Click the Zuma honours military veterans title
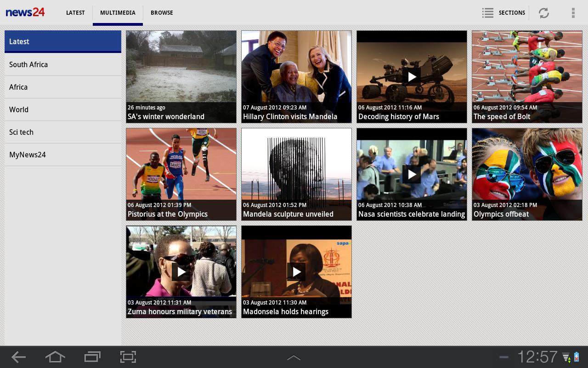 pyautogui.click(x=180, y=312)
